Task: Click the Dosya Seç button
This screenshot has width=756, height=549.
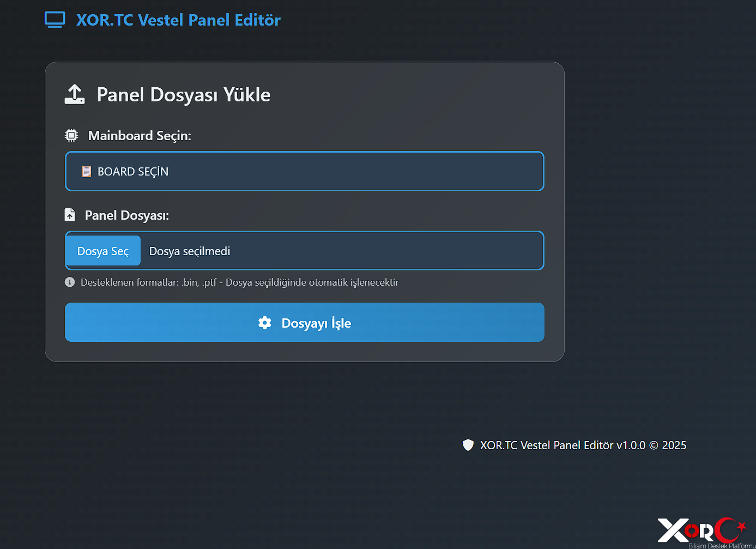Action: pyautogui.click(x=102, y=251)
